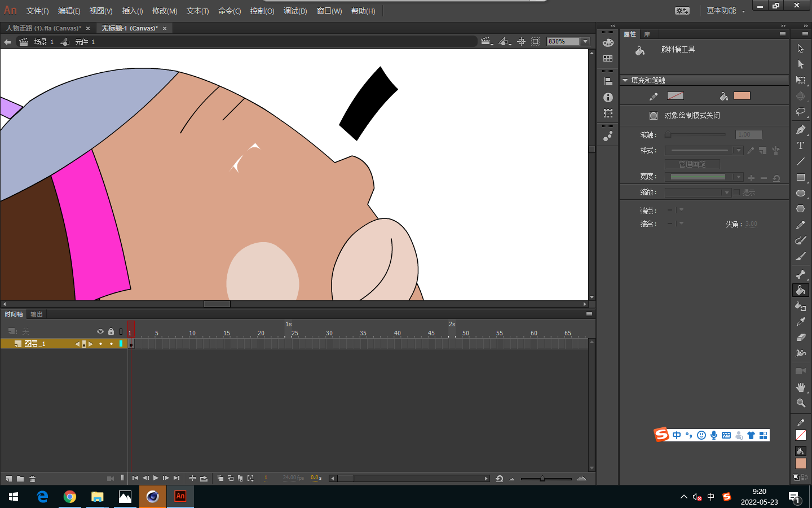Open the Swatches grid panel icon
812x508 pixels.
pyautogui.click(x=608, y=59)
